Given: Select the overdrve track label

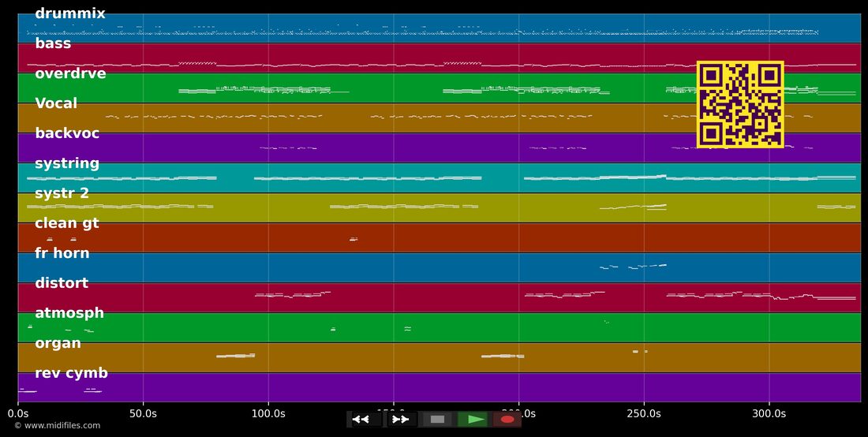Looking at the screenshot, I should click(x=70, y=73).
